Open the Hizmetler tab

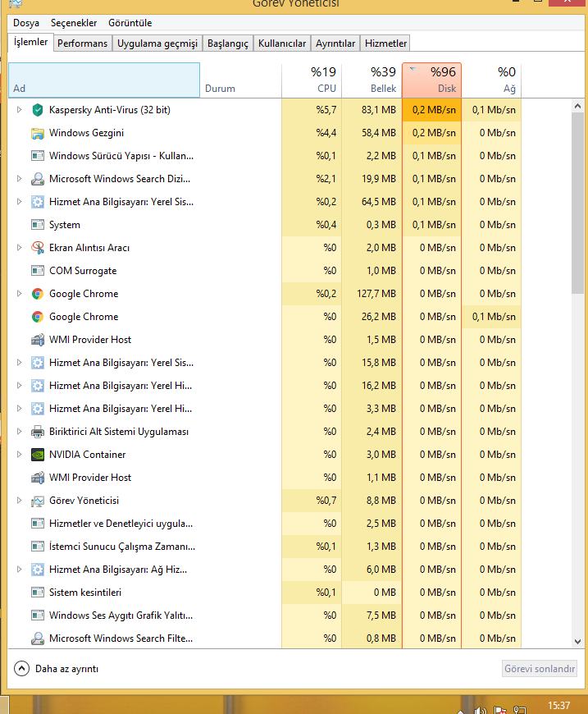386,43
